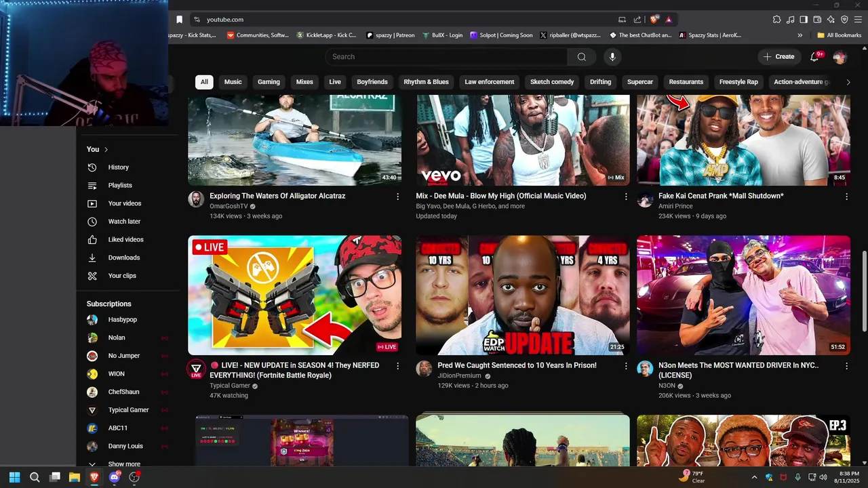The height and width of the screenshot is (488, 868).
Task: Toggle the browser sidebar panel icon
Action: (804, 20)
